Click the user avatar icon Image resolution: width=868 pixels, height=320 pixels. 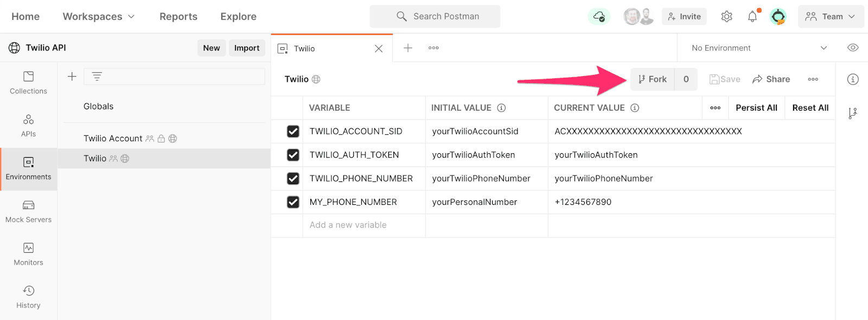pyautogui.click(x=778, y=16)
